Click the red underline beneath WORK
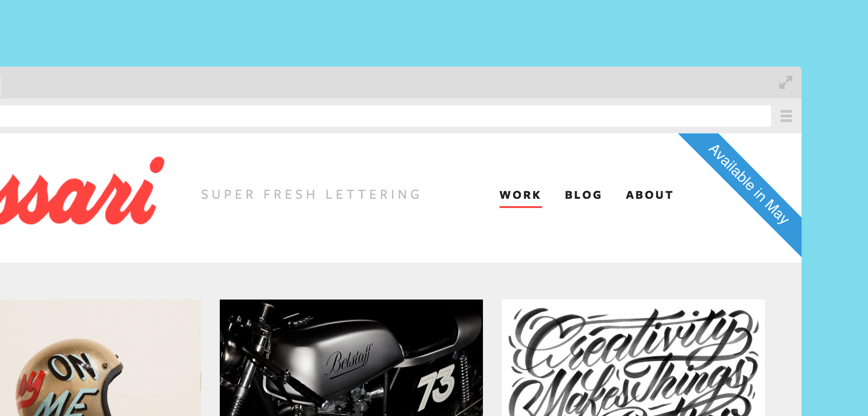The image size is (868, 416). click(520, 207)
